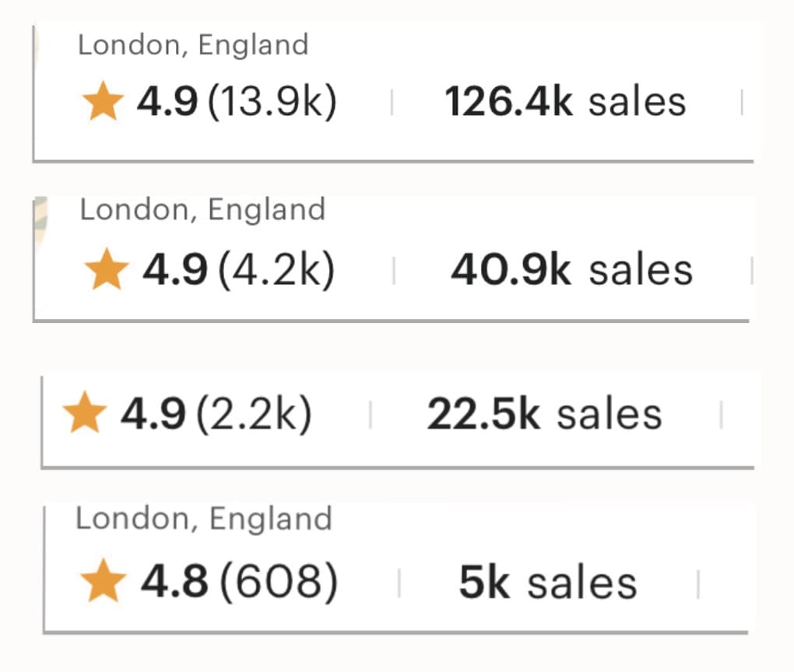This screenshot has width=794, height=672.
Task: Click the star icon beside the 2.2k reviews
Action: tap(84, 414)
